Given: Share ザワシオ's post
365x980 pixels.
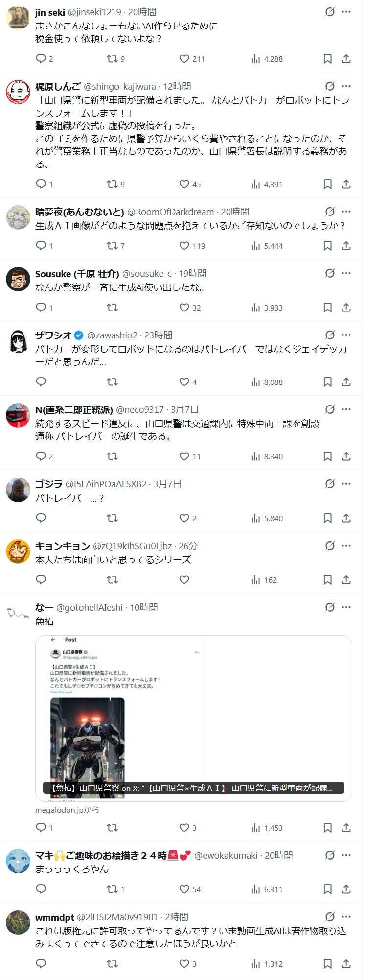Looking at the screenshot, I should coord(346,382).
